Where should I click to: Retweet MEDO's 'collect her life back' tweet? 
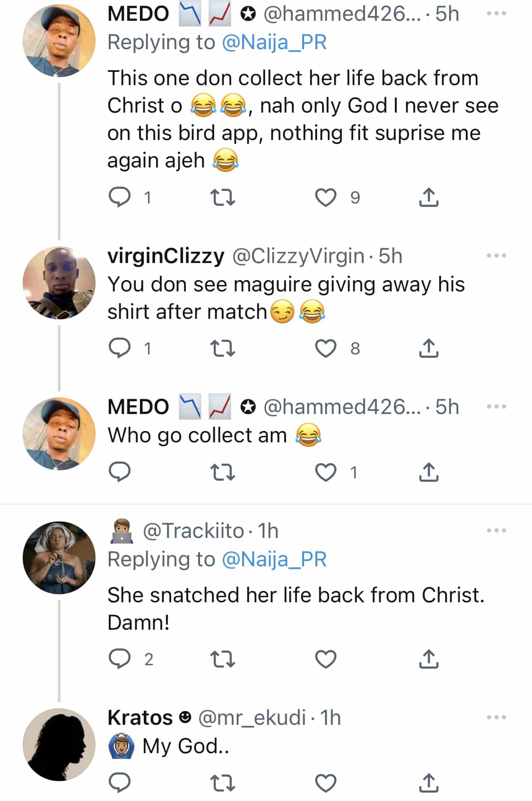[222, 197]
